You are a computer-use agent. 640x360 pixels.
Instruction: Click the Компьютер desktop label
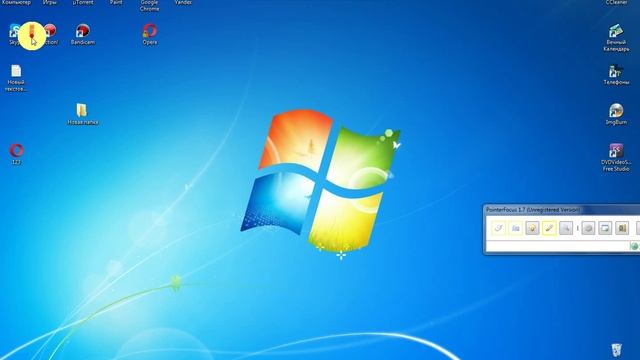(x=16, y=2)
